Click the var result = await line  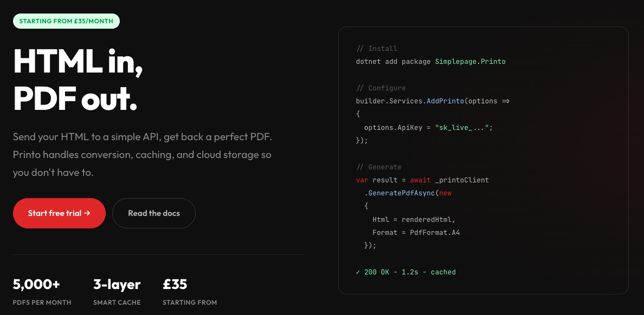(x=422, y=180)
